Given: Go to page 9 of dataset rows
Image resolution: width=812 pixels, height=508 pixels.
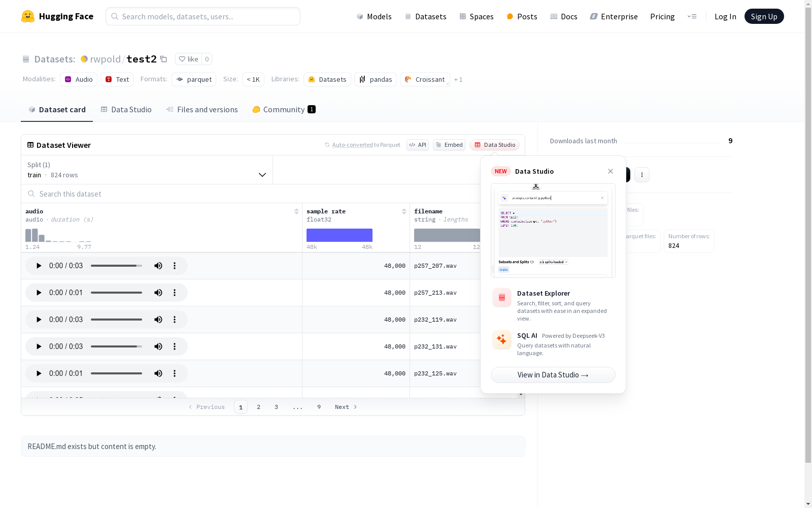Looking at the screenshot, I should tap(319, 407).
